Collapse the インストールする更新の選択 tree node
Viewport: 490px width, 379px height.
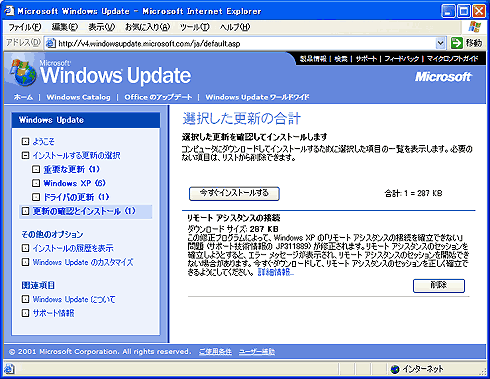(x=25, y=155)
